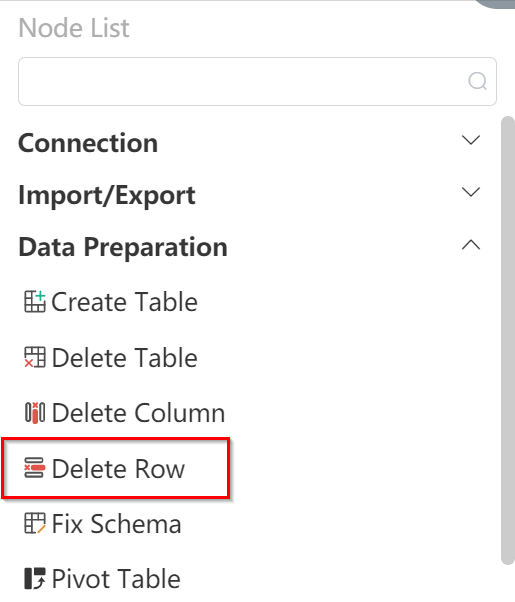Expand the Connection section chevron
Screen dimensions: 515x602
[471, 140]
